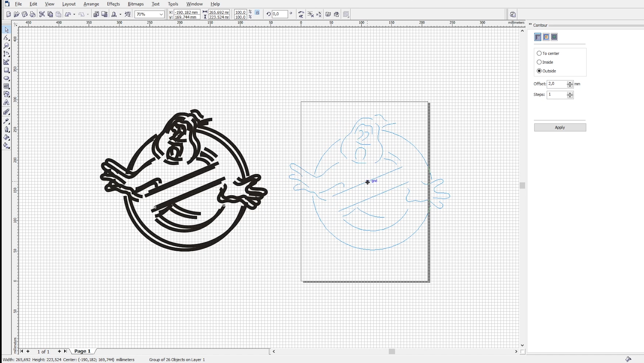Click the Application launcher icon
The height and width of the screenshot is (363, 644).
[x=114, y=14]
